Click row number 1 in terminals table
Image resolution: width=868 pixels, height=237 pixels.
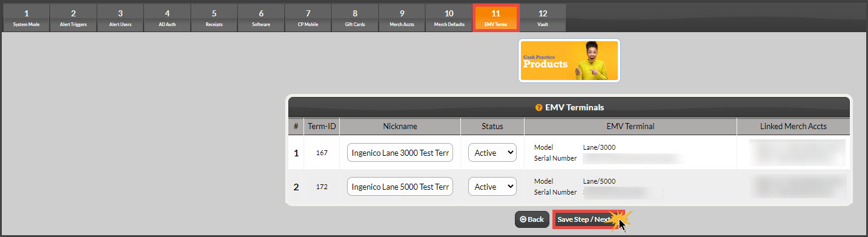296,153
